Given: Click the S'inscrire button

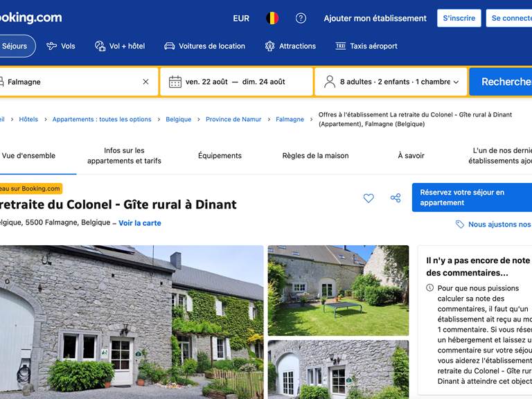Looking at the screenshot, I should tap(459, 18).
